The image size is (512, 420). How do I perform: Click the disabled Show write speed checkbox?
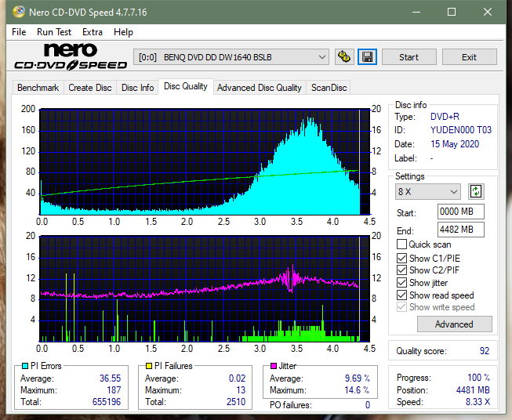[x=401, y=307]
